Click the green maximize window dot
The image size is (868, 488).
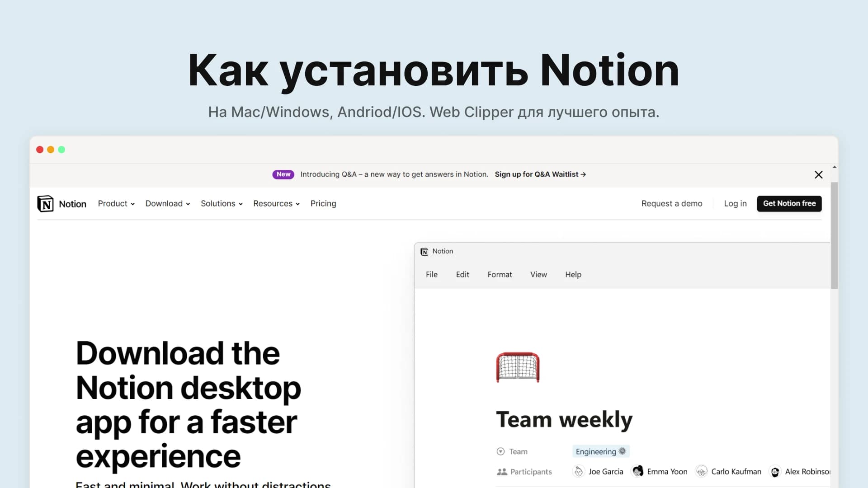(x=61, y=150)
